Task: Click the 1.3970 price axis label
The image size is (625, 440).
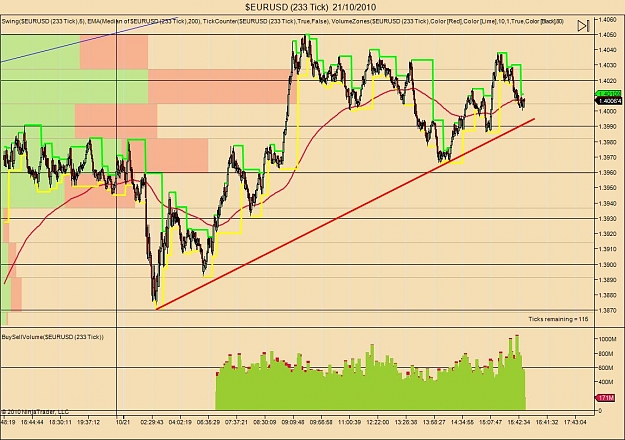Action: (607, 157)
